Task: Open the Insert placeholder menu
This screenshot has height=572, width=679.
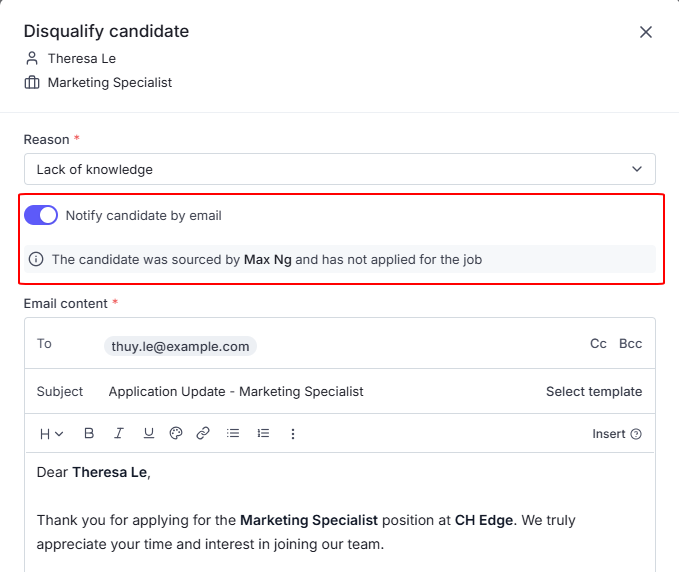Action: 616,434
